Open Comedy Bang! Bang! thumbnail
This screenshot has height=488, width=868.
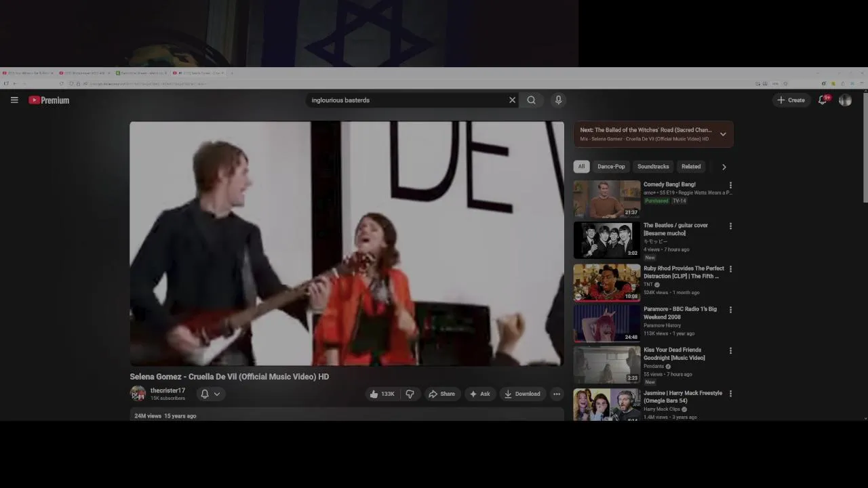click(607, 199)
